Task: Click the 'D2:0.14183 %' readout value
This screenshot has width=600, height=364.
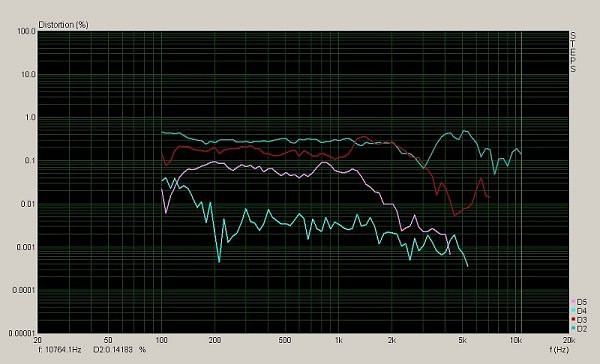Action: tap(120, 349)
